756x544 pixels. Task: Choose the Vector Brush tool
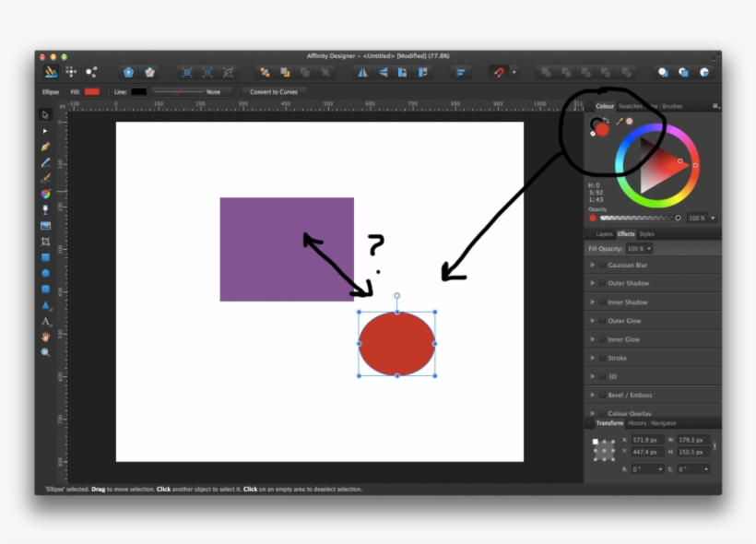click(45, 176)
